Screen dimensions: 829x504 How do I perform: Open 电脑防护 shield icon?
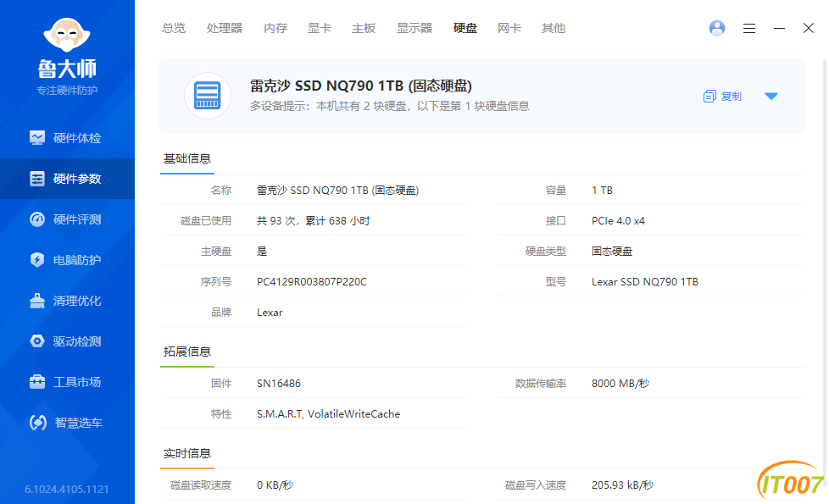(x=37, y=260)
